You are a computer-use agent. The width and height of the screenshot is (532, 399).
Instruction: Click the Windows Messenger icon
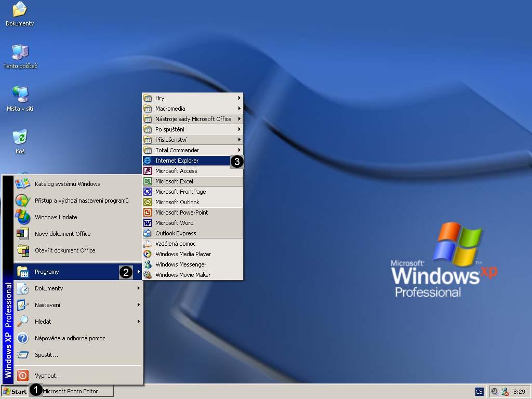coord(148,264)
